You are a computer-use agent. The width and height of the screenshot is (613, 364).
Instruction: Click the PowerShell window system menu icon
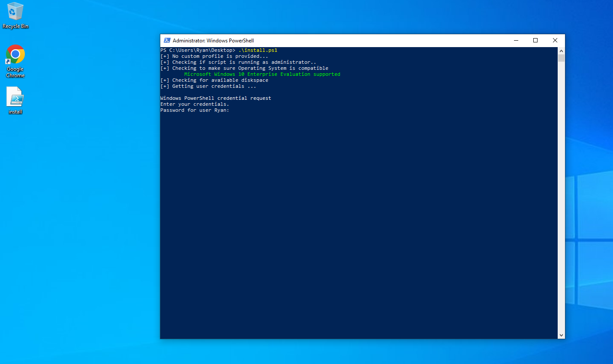[x=167, y=40]
